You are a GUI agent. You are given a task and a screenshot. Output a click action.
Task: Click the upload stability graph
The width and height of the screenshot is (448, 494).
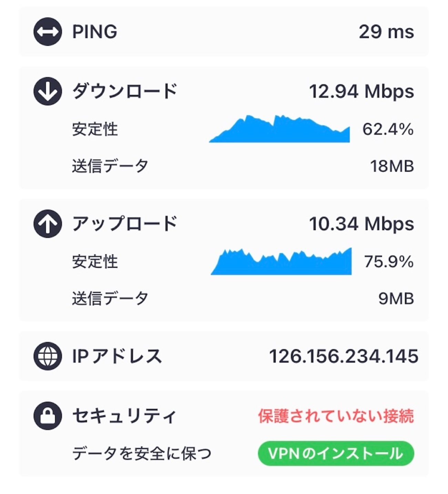click(x=281, y=262)
